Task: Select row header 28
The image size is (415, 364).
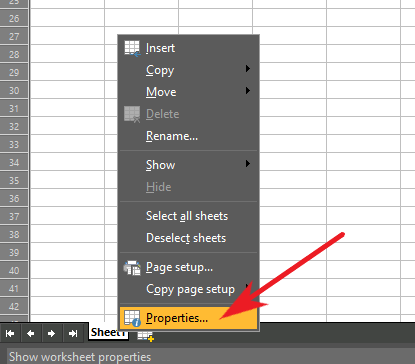Action: tap(14, 54)
